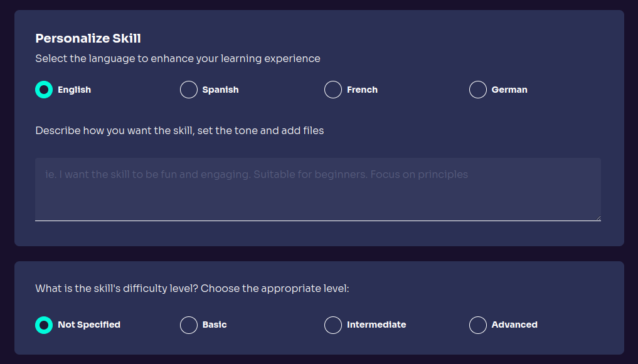Screen dimensions: 638x364
Task: Click the 'Intermediate' text label
Action: tap(376, 325)
